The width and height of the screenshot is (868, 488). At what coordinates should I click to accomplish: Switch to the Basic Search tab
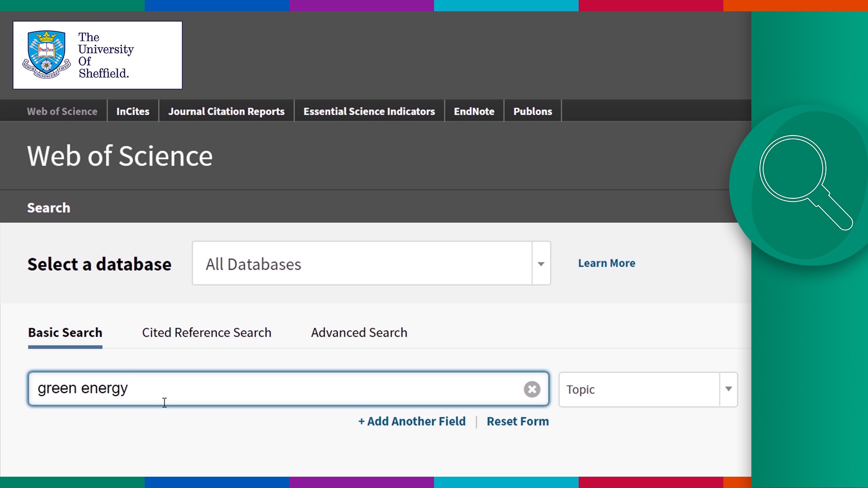click(65, 333)
